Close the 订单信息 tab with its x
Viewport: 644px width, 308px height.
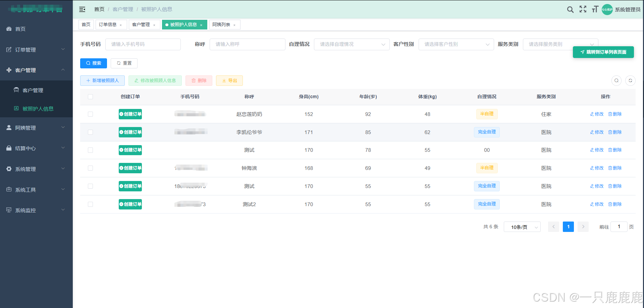(x=121, y=25)
